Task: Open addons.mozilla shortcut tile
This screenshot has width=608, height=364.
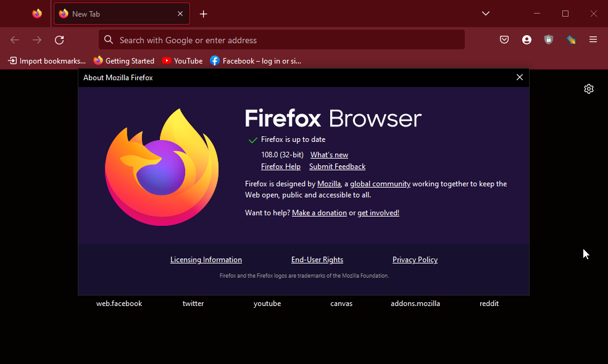Action: click(x=415, y=304)
